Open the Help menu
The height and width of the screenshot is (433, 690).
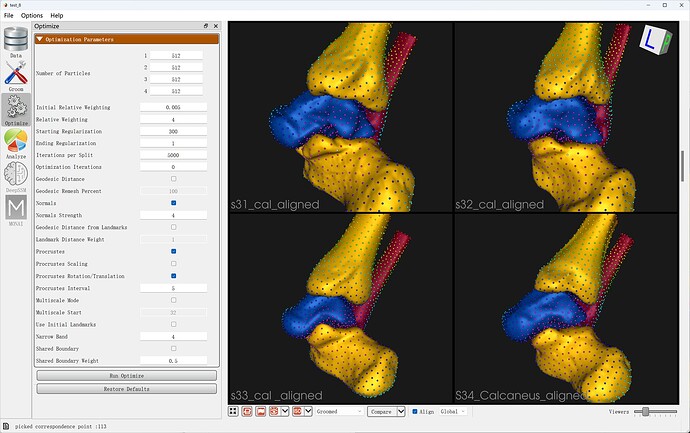coord(57,15)
